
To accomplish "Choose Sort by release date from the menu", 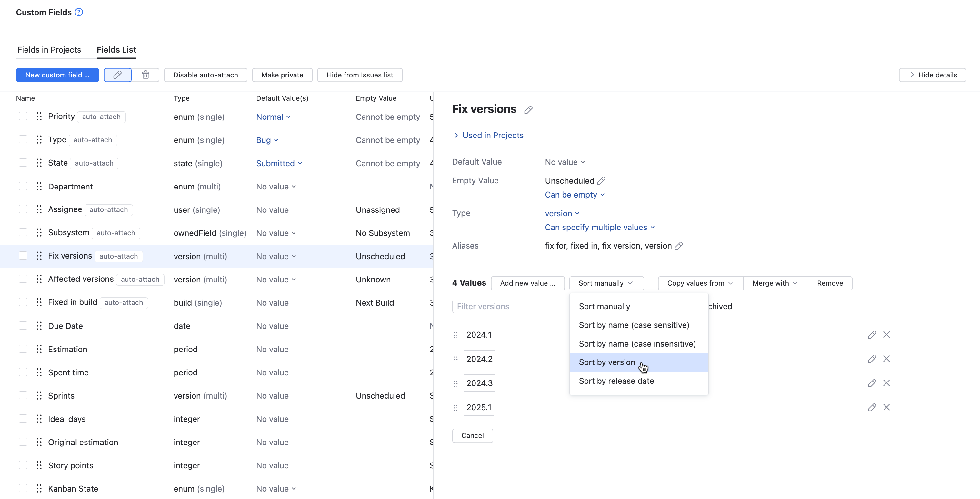I will click(616, 381).
